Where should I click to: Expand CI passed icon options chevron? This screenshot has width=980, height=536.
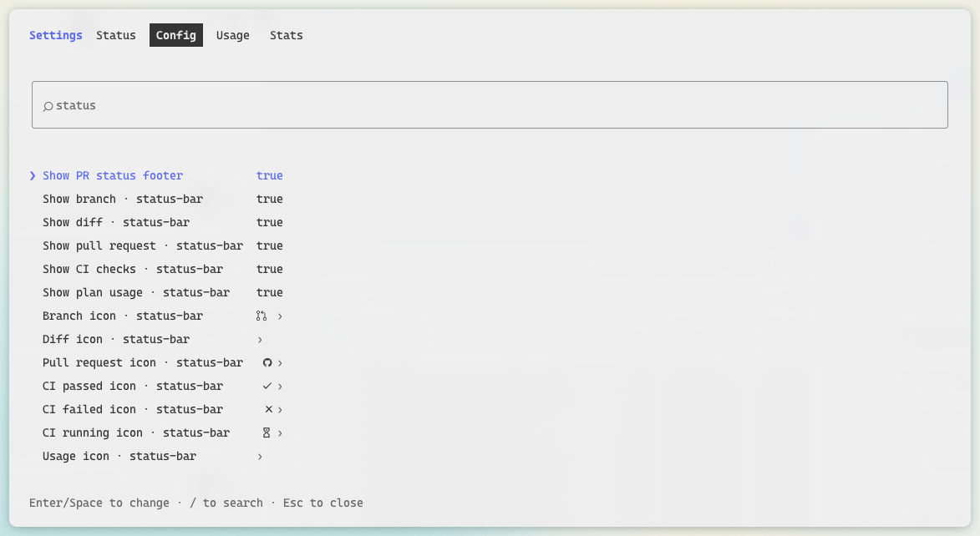[280, 387]
